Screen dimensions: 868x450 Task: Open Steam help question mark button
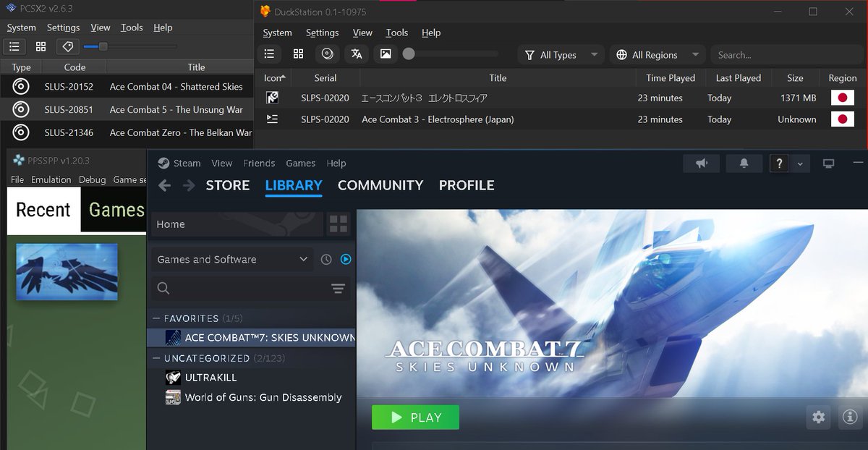click(x=779, y=164)
